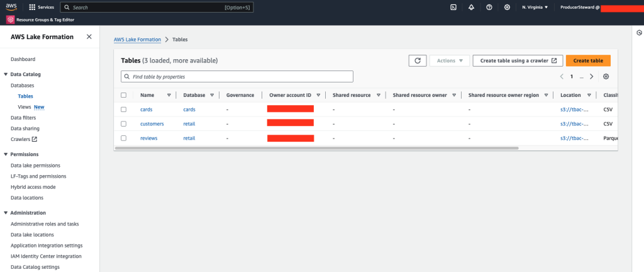Click Create table button
Image resolution: width=644 pixels, height=272 pixels.
click(x=588, y=60)
